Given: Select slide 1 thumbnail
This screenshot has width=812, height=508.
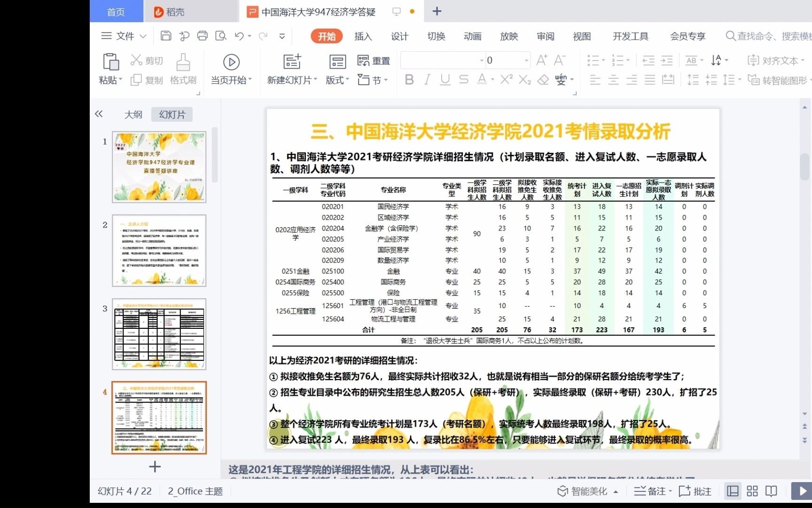Looking at the screenshot, I should (159, 167).
